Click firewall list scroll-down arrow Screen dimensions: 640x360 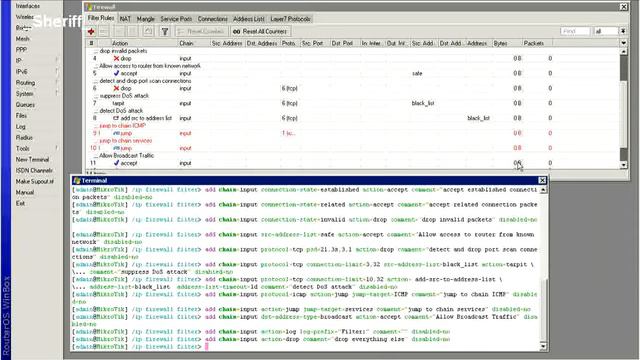point(623,165)
